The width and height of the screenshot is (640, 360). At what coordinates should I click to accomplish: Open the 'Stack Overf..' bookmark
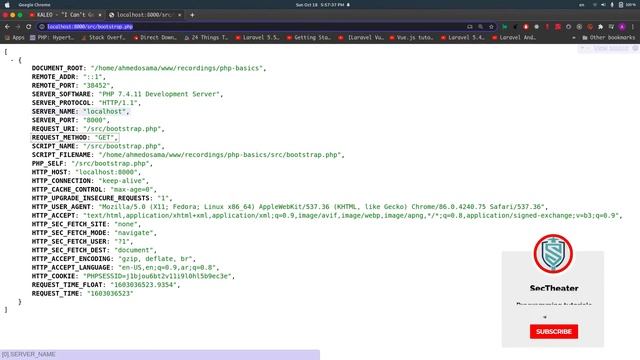pos(104,38)
